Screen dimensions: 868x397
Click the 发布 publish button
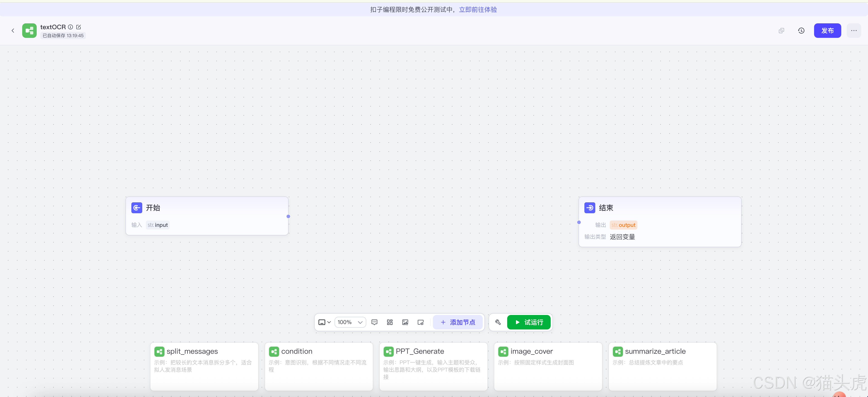827,31
